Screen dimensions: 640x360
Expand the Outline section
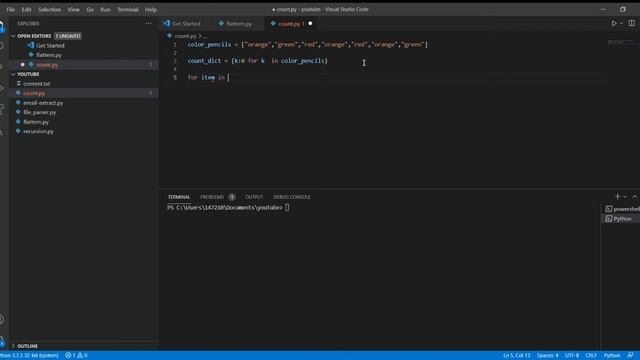(x=13, y=346)
